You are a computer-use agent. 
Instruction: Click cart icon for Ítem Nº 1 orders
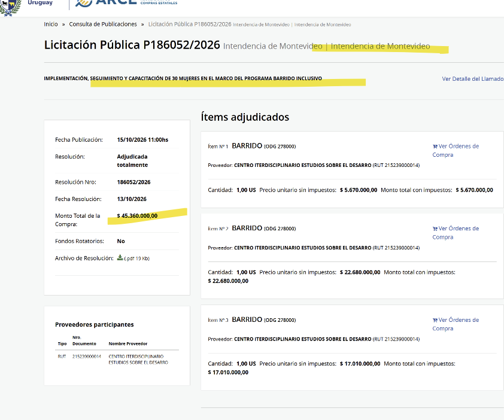click(x=435, y=147)
